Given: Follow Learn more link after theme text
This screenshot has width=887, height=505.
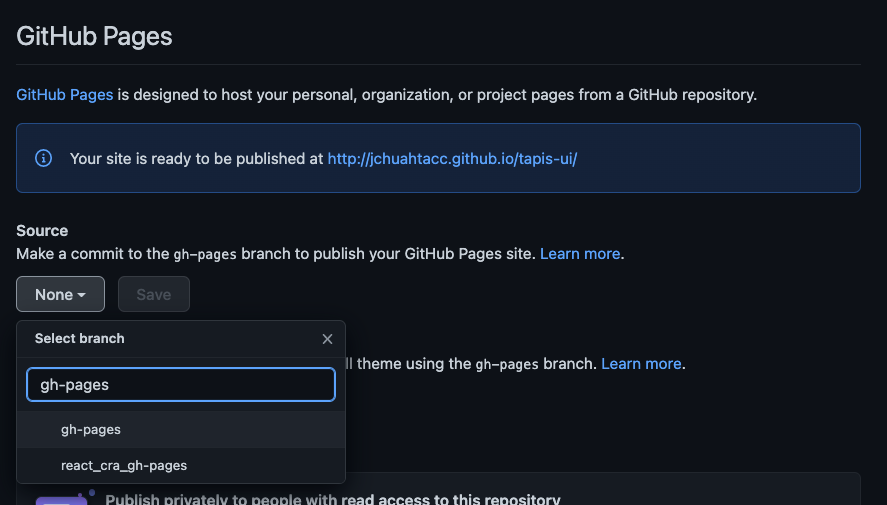Looking at the screenshot, I should coord(641,364).
